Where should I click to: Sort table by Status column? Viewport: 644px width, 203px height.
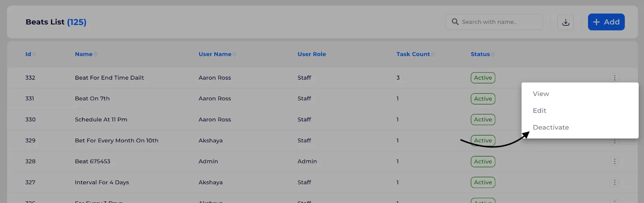482,54
